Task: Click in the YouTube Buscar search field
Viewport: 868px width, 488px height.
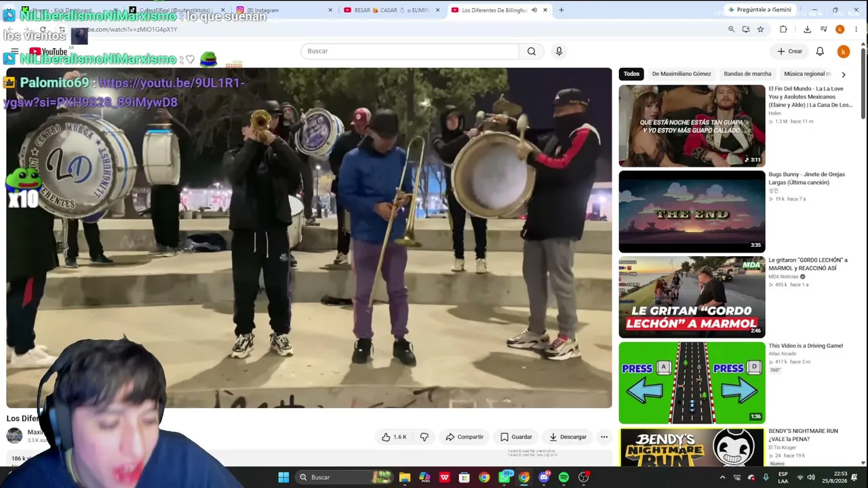Action: (x=410, y=51)
